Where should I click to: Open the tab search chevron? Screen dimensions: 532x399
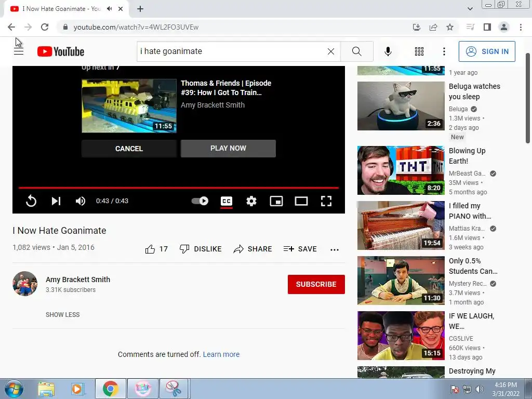tap(470, 9)
